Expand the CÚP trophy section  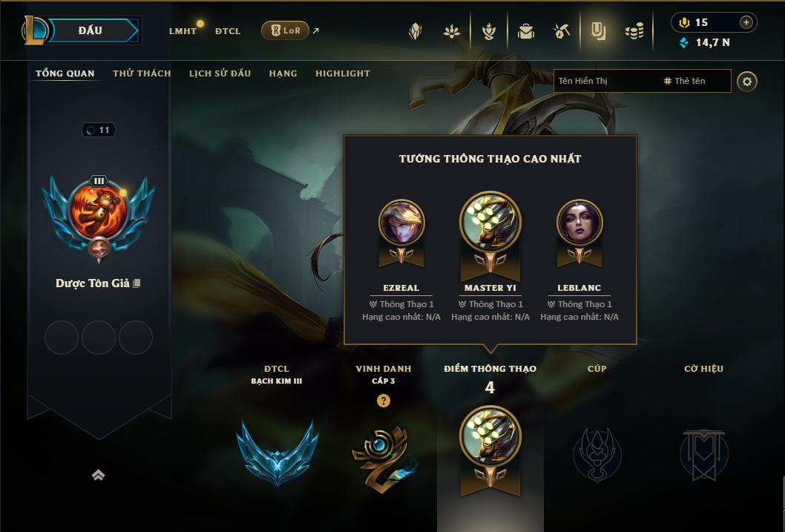(597, 427)
